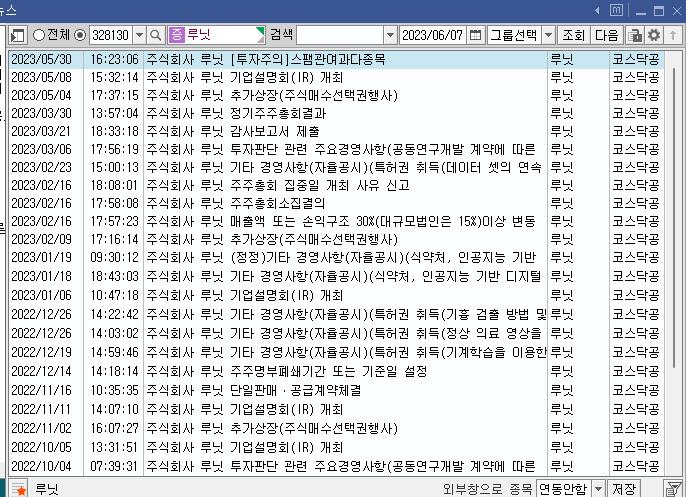Viewport: 686px width, 497px height.
Task: Click the boxed m title bar icon
Action: [x=616, y=10]
